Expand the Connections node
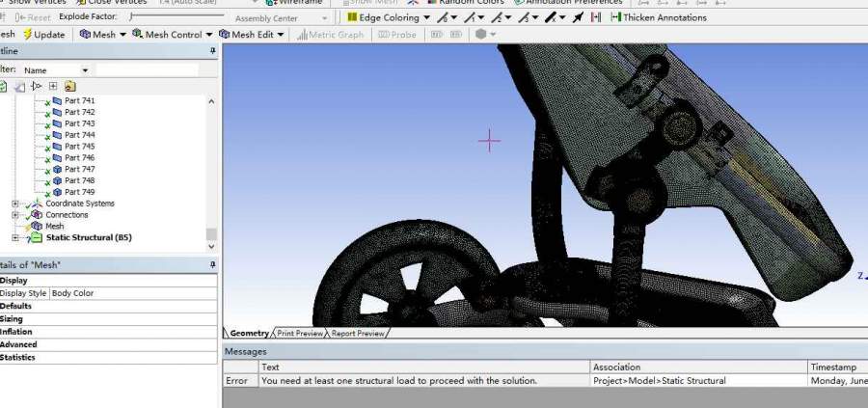This screenshot has width=868, height=408. (x=14, y=215)
